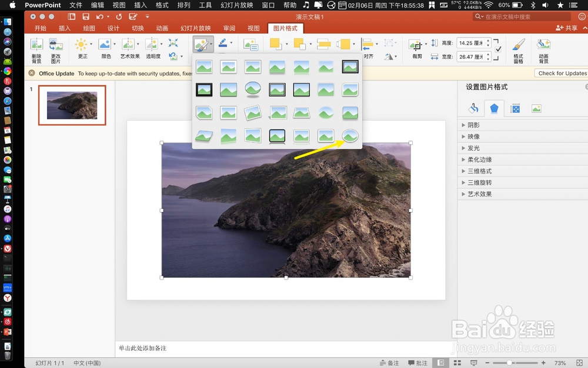The width and height of the screenshot is (588, 368).
Task: Click the width (宽度) stepper arrows
Action: click(488, 57)
